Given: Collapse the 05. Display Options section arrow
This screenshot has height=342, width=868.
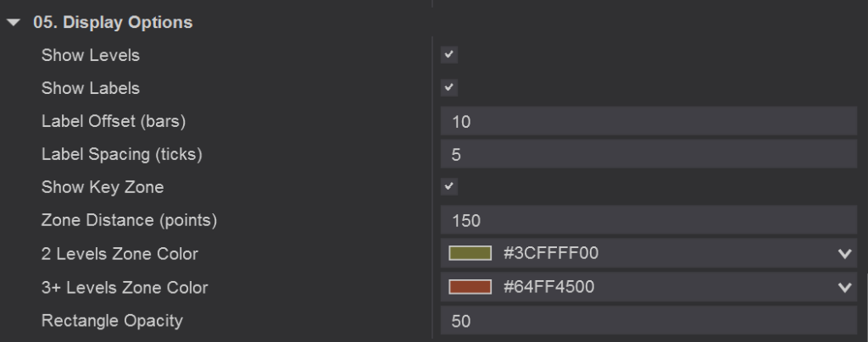Looking at the screenshot, I should coord(13,23).
